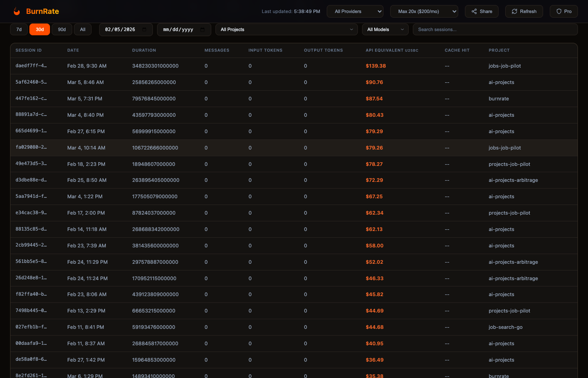Click the Refresh icon to reload data
Viewport: 588px width, 378px height.
[515, 11]
